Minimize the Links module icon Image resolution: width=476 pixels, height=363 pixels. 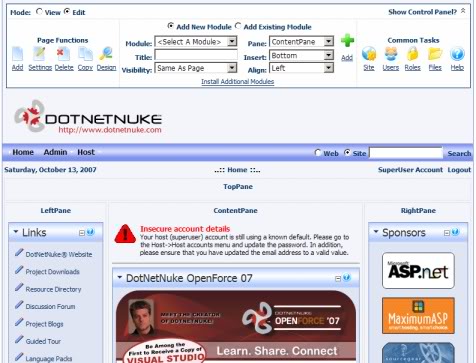(82, 233)
